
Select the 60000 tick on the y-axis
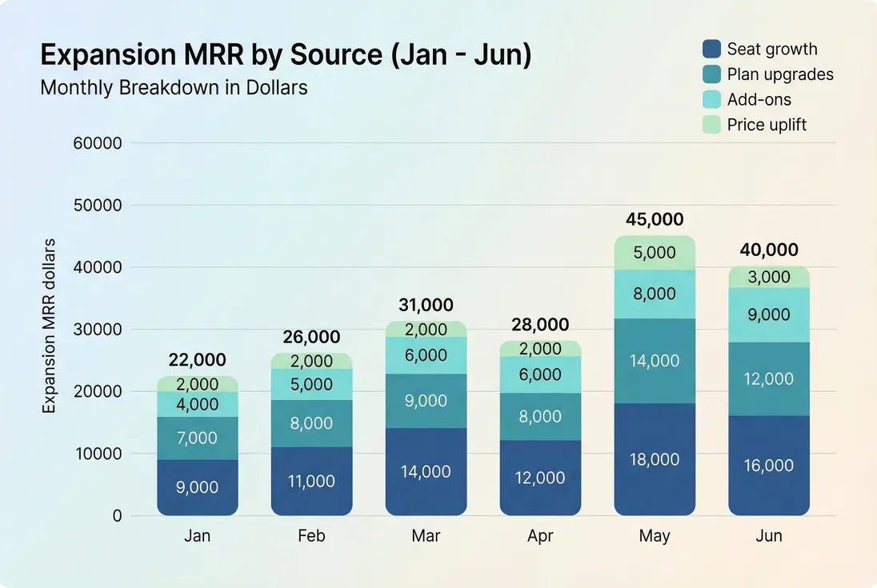pos(98,142)
